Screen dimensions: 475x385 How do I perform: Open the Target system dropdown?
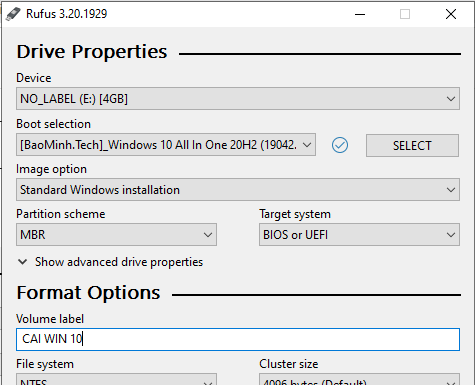[359, 235]
